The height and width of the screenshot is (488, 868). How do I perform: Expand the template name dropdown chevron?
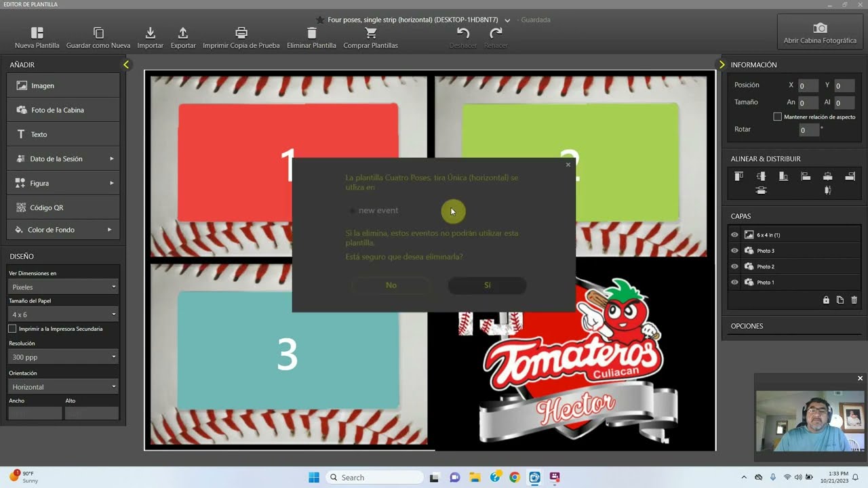pos(507,20)
